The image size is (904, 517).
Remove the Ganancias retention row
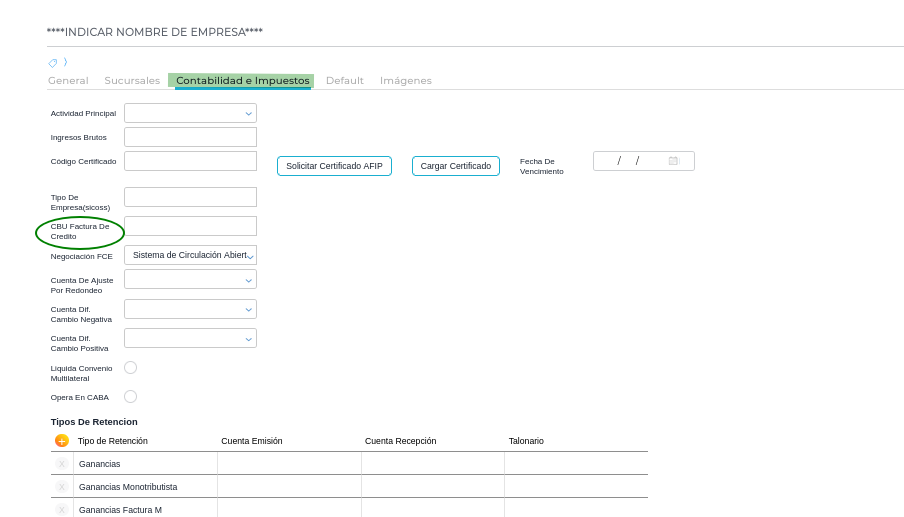point(62,464)
